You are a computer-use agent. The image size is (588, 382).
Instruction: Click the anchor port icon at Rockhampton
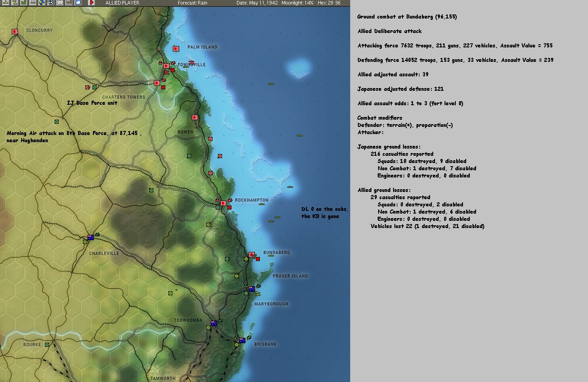pos(217,200)
